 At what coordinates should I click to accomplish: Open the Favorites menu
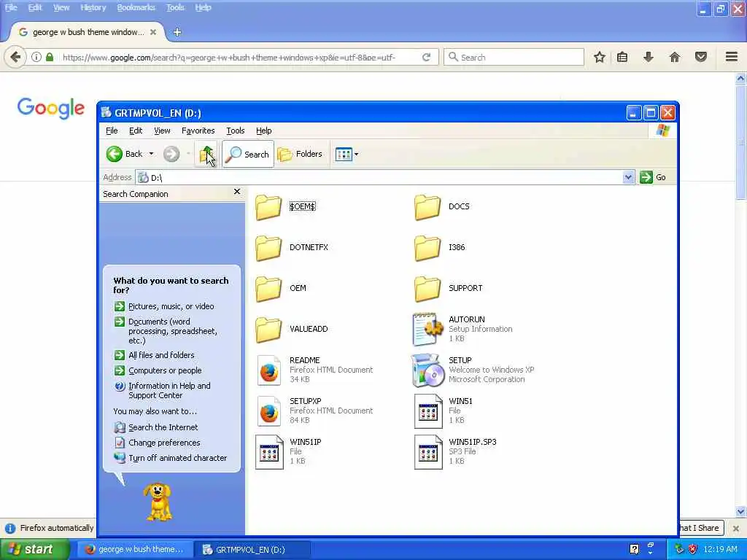click(198, 131)
